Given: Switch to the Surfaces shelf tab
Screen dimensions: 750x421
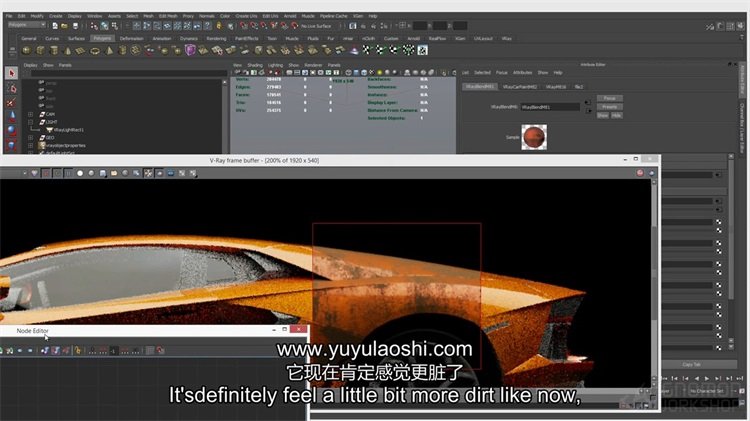Looking at the screenshot, I should [76, 39].
